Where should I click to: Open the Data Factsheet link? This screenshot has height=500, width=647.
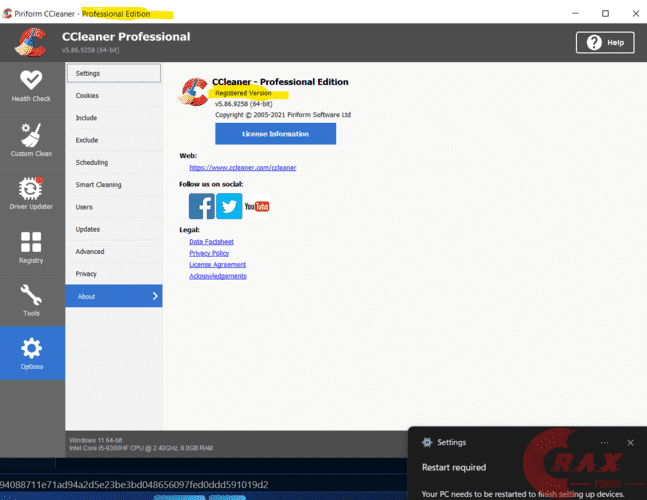[x=211, y=242]
